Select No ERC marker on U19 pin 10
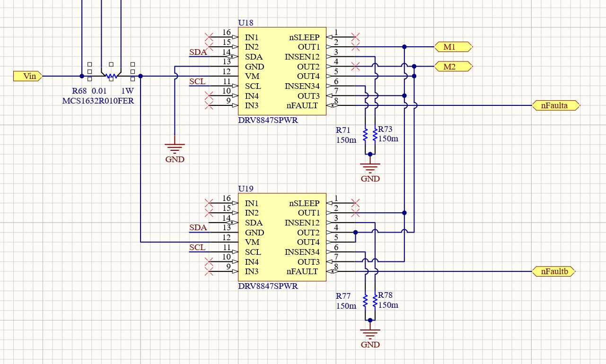The width and height of the screenshot is (606, 364). point(208,262)
